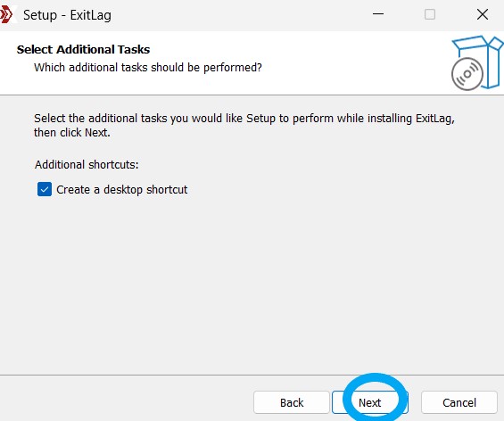Click the "then click Next." instruction line

tap(72, 132)
